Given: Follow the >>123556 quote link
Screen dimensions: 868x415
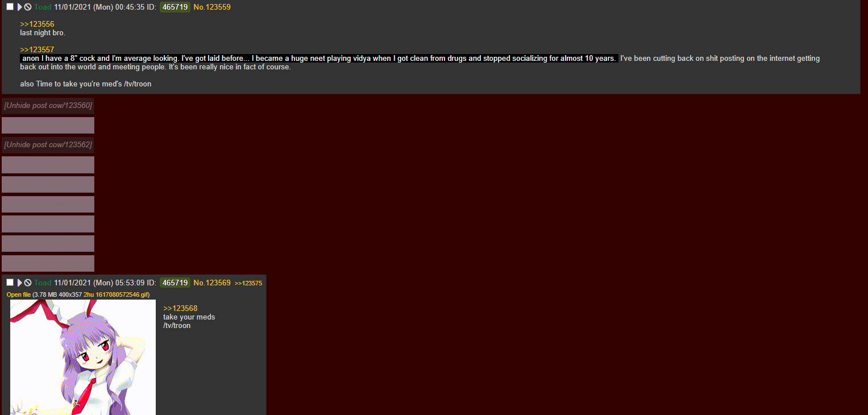Looking at the screenshot, I should [x=37, y=24].
